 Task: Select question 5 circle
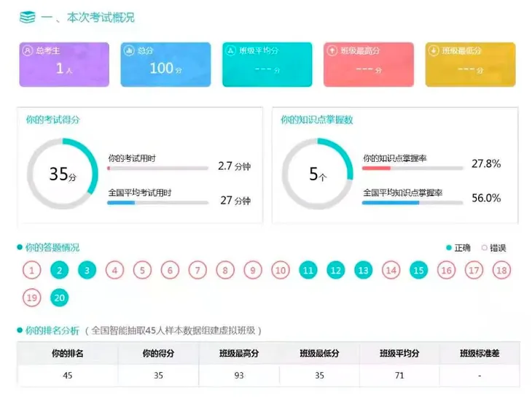(143, 271)
